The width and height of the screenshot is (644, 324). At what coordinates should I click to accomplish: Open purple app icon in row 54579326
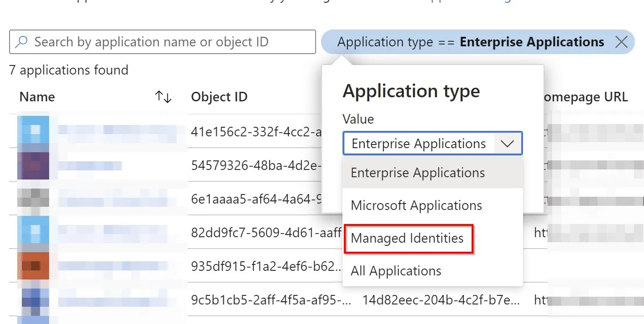point(33,165)
